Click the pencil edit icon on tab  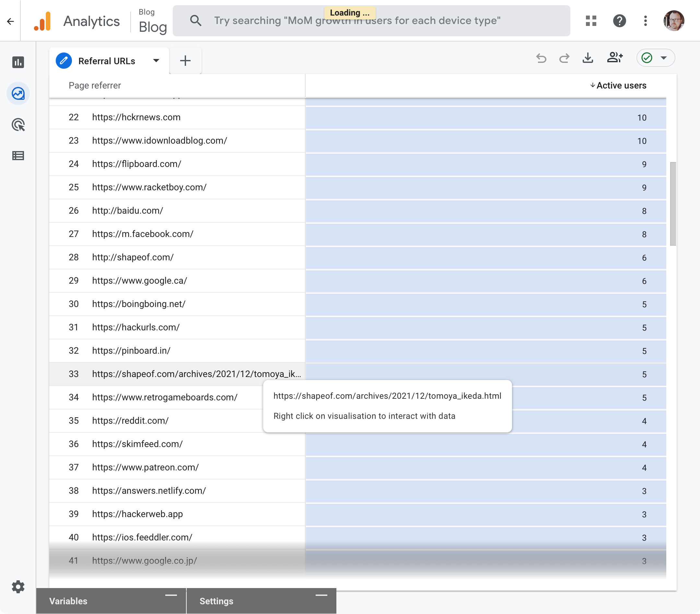click(64, 61)
